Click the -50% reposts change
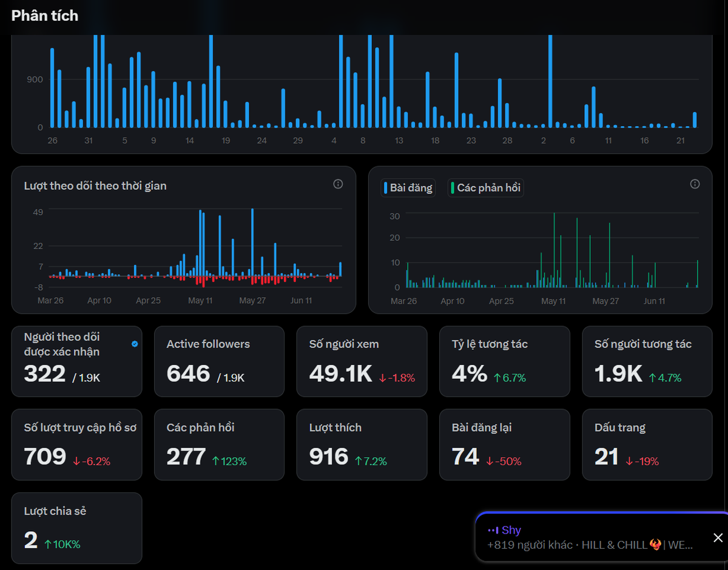The image size is (728, 570). (x=504, y=461)
